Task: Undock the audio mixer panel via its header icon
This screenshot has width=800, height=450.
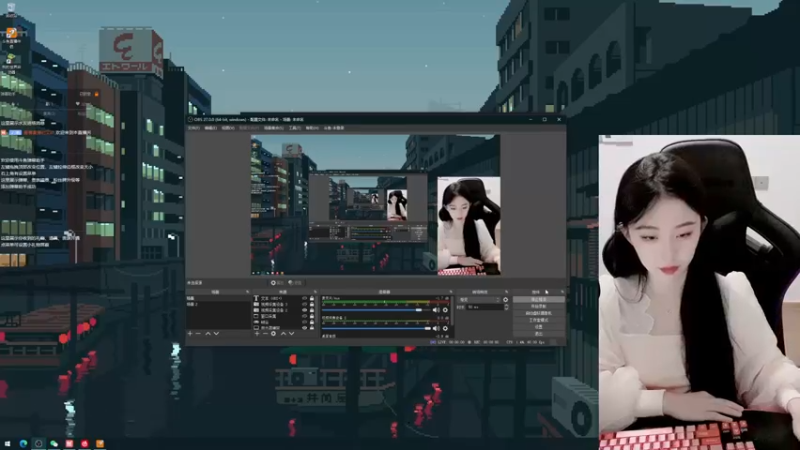Action: click(451, 292)
